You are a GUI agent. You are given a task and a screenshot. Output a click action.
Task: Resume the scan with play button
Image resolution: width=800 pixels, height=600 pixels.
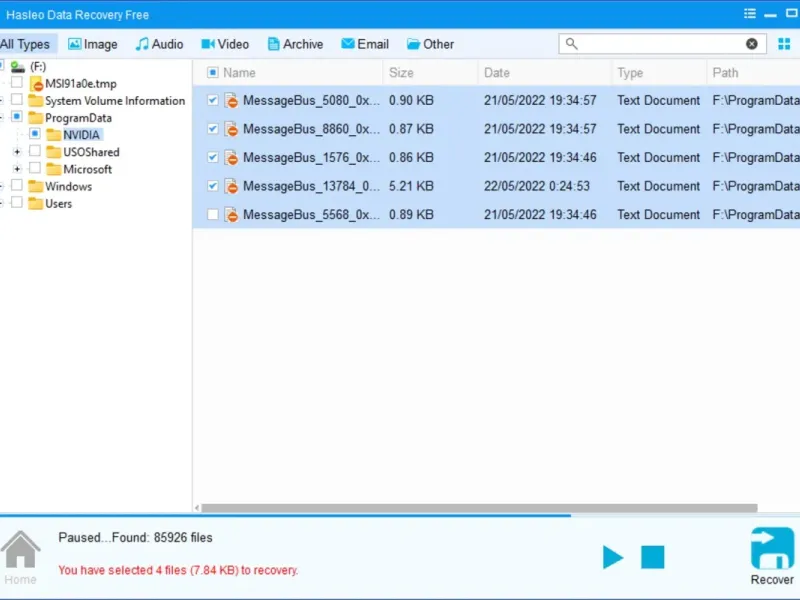click(x=612, y=557)
